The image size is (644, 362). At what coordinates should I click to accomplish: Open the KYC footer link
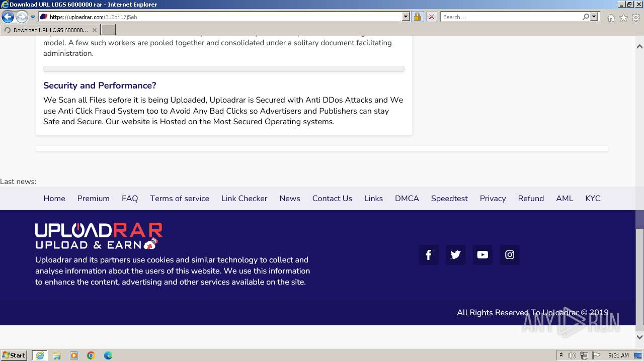coord(593,199)
